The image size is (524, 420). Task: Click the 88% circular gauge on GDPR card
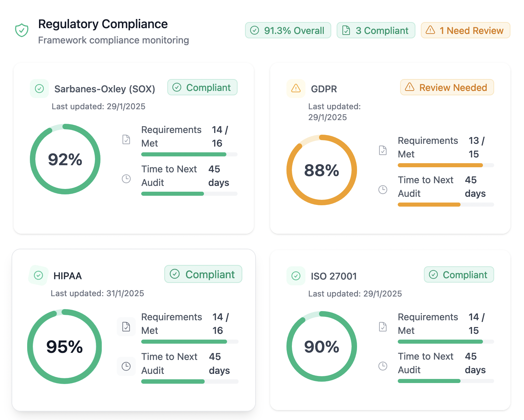pos(322,170)
